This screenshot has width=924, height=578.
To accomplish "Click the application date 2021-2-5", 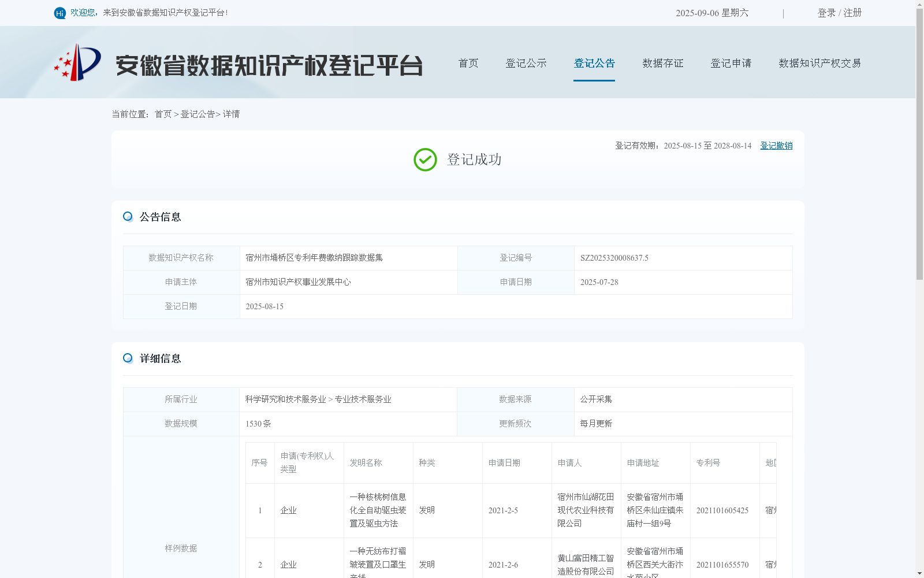I will click(503, 510).
